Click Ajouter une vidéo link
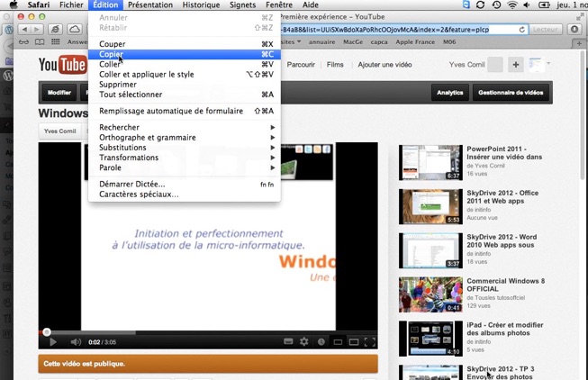Screen dimensions: 588x380 coord(384,65)
